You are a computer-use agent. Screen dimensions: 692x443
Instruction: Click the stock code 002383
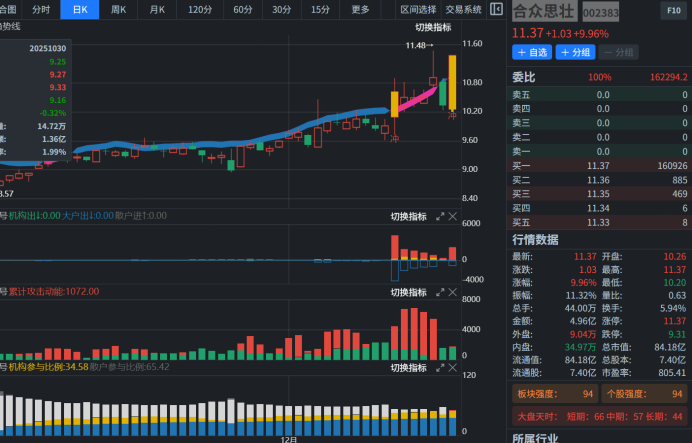coord(601,13)
